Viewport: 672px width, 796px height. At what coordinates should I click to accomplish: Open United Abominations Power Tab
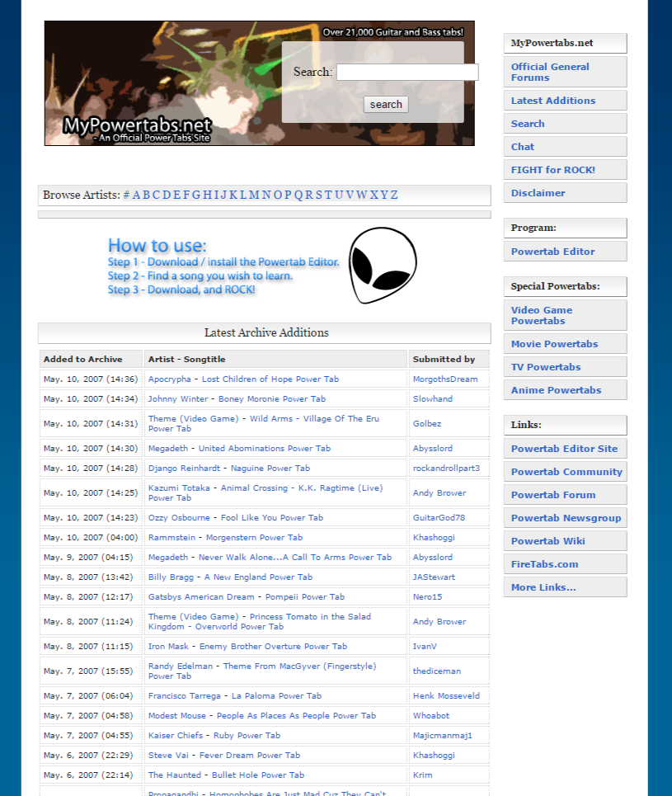tap(264, 449)
